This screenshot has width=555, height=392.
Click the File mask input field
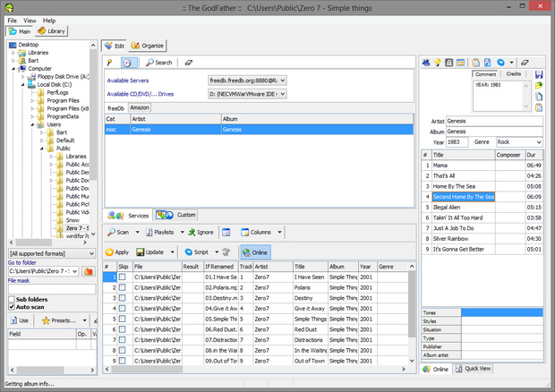pyautogui.click(x=52, y=289)
